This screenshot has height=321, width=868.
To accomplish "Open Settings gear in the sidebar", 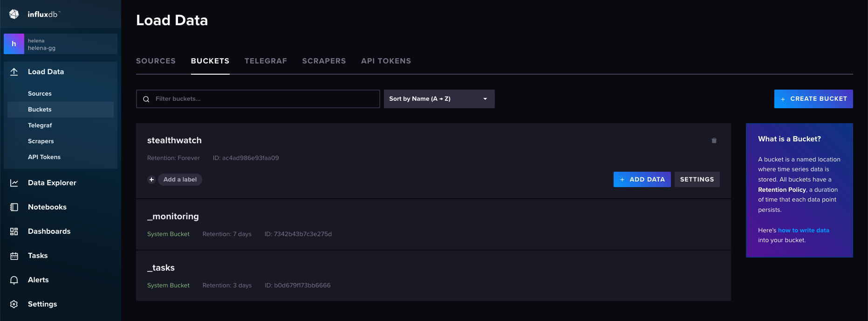I will tap(42, 304).
